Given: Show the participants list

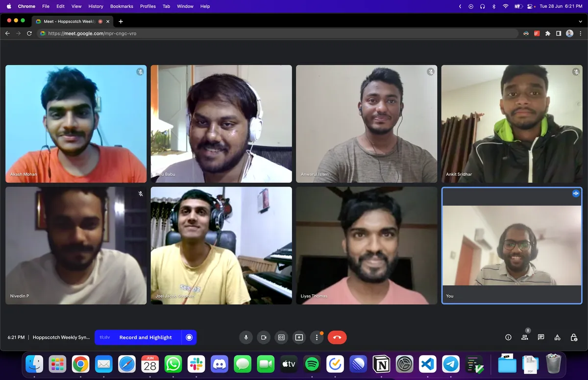Looking at the screenshot, I should point(525,337).
